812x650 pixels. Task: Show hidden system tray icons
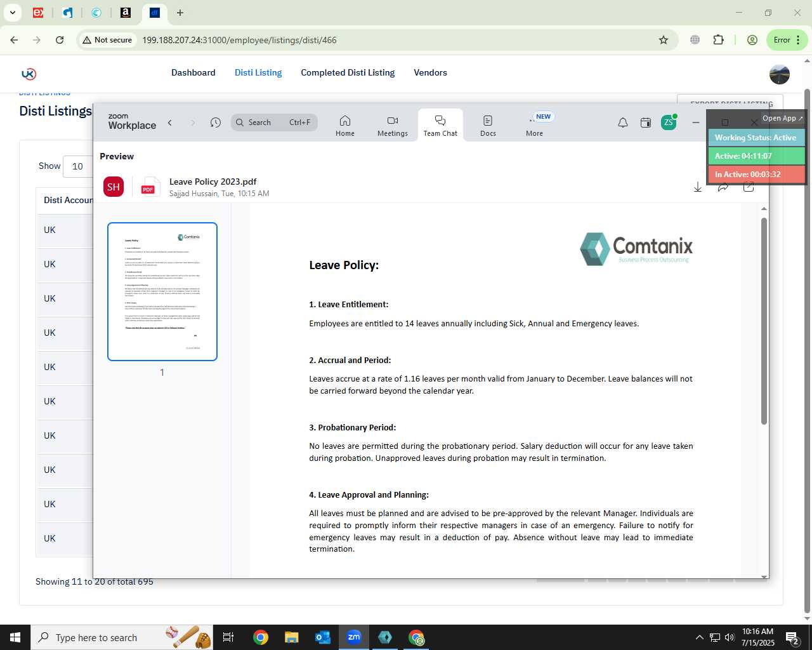click(699, 637)
